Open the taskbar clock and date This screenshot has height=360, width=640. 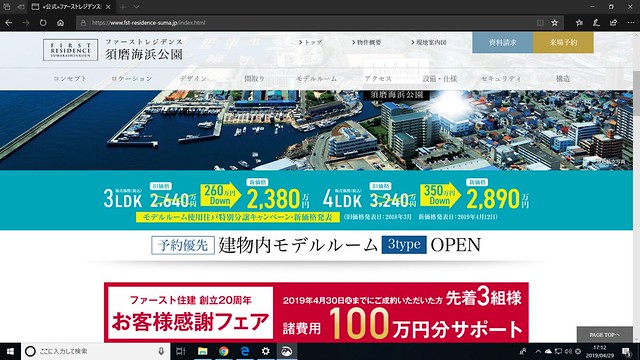[x=600, y=351]
